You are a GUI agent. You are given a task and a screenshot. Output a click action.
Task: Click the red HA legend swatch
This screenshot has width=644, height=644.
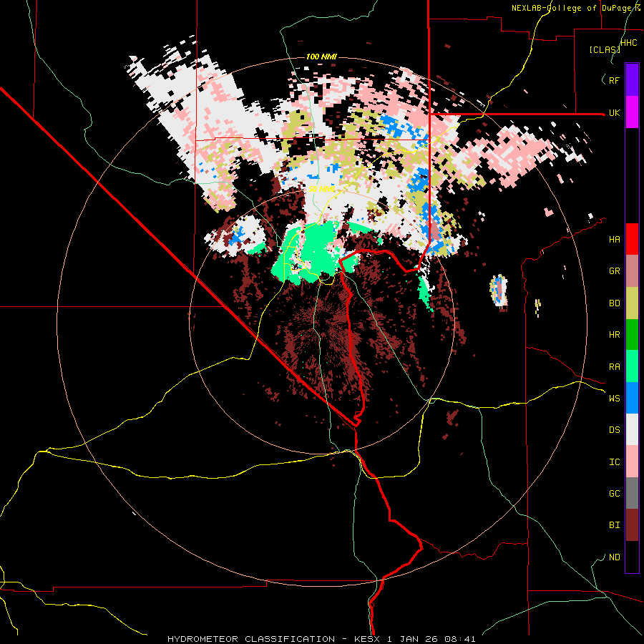[x=632, y=239]
